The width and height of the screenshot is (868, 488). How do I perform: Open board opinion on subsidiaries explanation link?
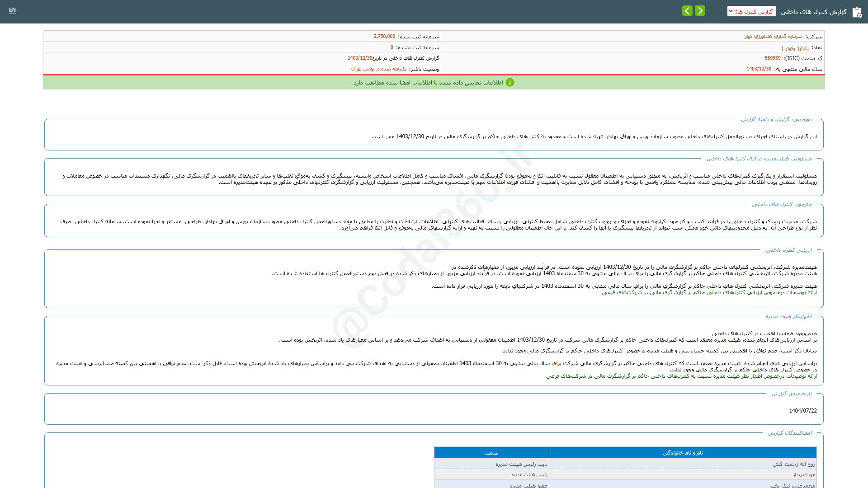pos(681,376)
